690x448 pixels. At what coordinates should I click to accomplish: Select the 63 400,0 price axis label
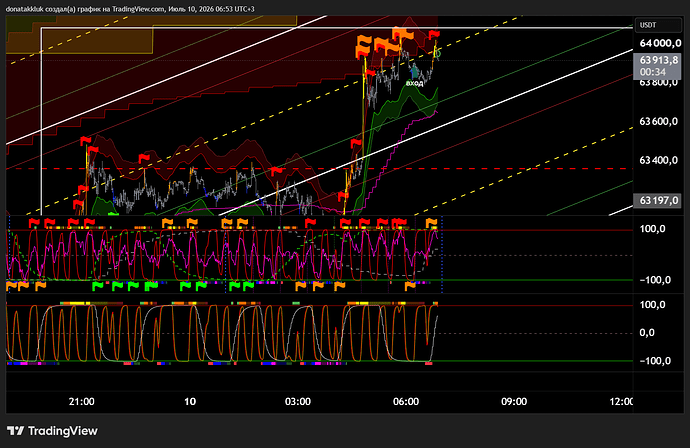point(658,160)
